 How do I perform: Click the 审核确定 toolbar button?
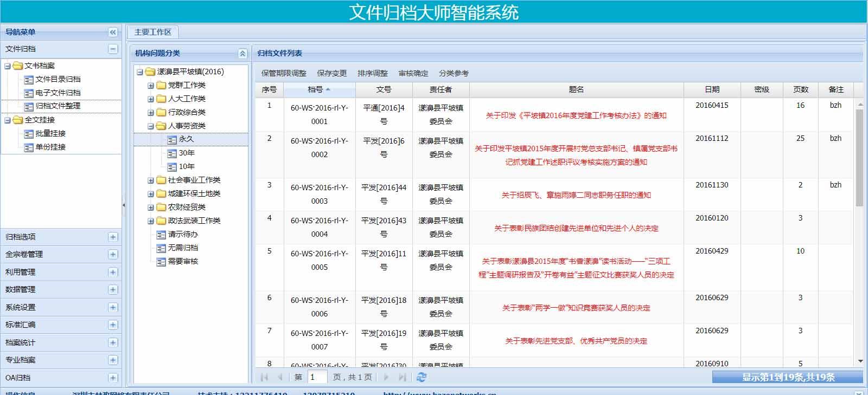click(413, 73)
